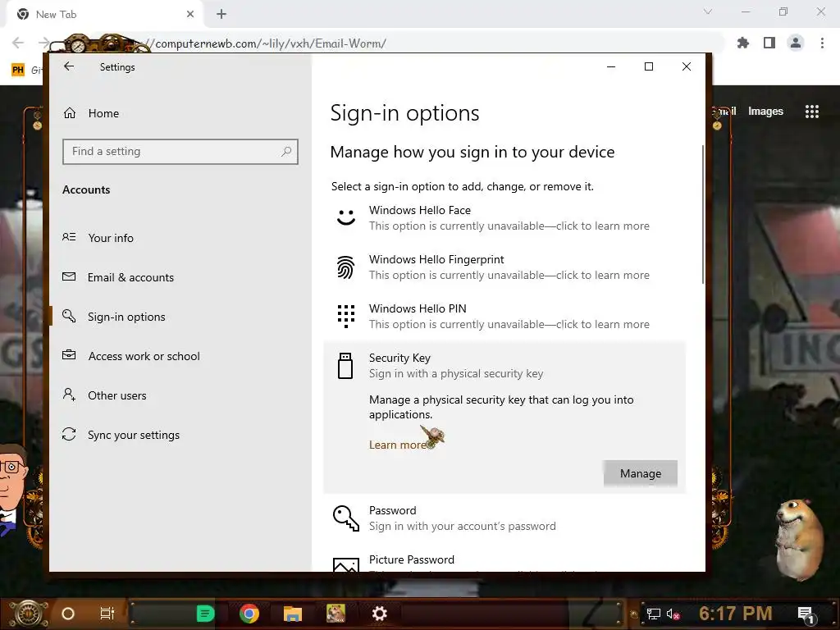Image resolution: width=840 pixels, height=630 pixels.
Task: Open Chrome from the taskbar
Action: pyautogui.click(x=249, y=614)
